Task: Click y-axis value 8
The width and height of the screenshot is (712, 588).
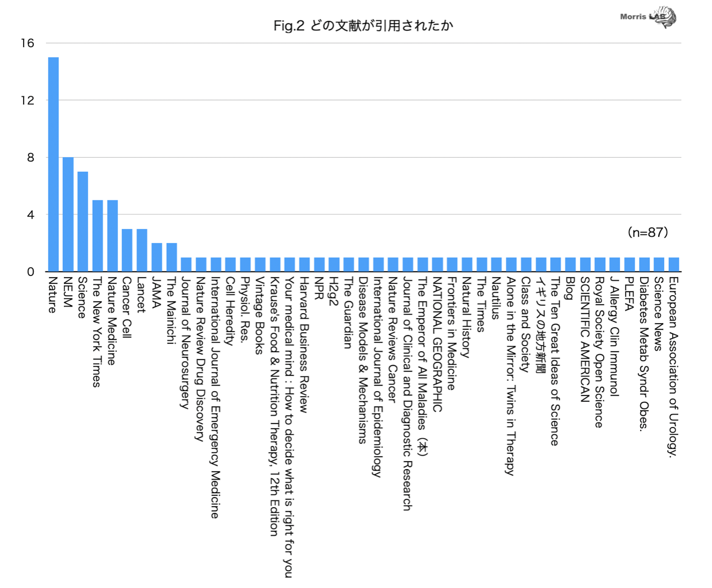Action: [30, 158]
